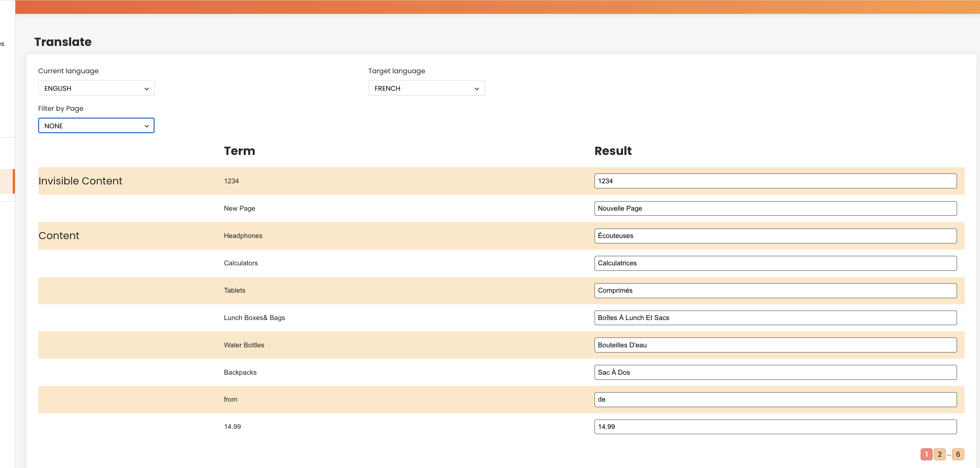Click the chevron arrow in FRENCH selector
This screenshot has width=980, height=468.
pos(476,89)
